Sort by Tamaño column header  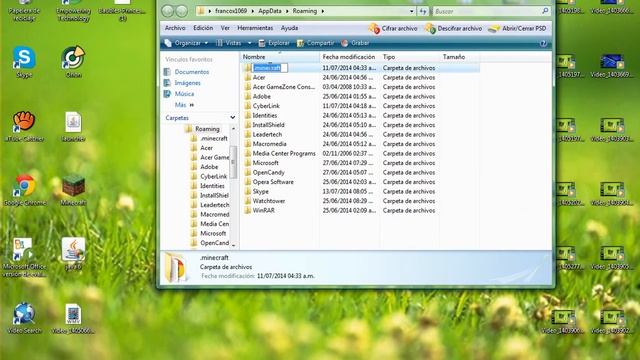(x=460, y=57)
